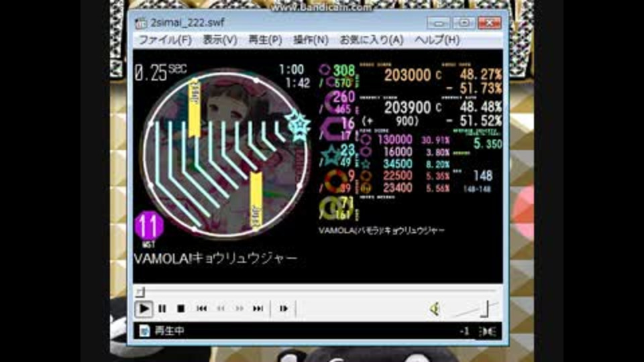Click the player app icon in title bar
Viewport: 644px width, 362px height.
(141, 23)
